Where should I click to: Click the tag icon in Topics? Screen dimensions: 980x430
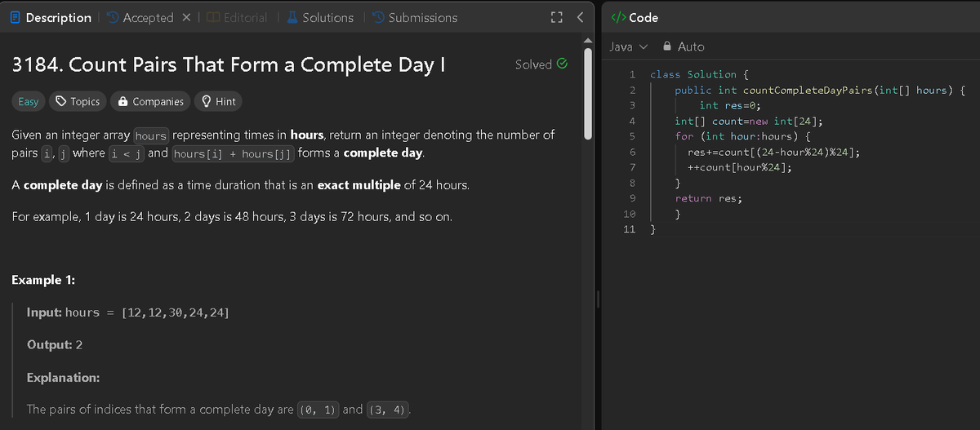pyautogui.click(x=61, y=101)
